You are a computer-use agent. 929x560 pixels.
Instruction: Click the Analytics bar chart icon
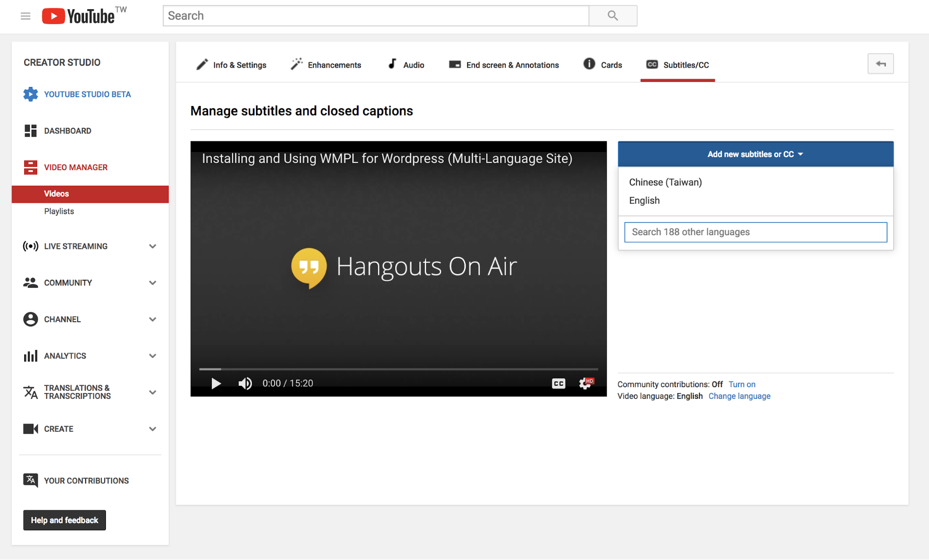(31, 356)
